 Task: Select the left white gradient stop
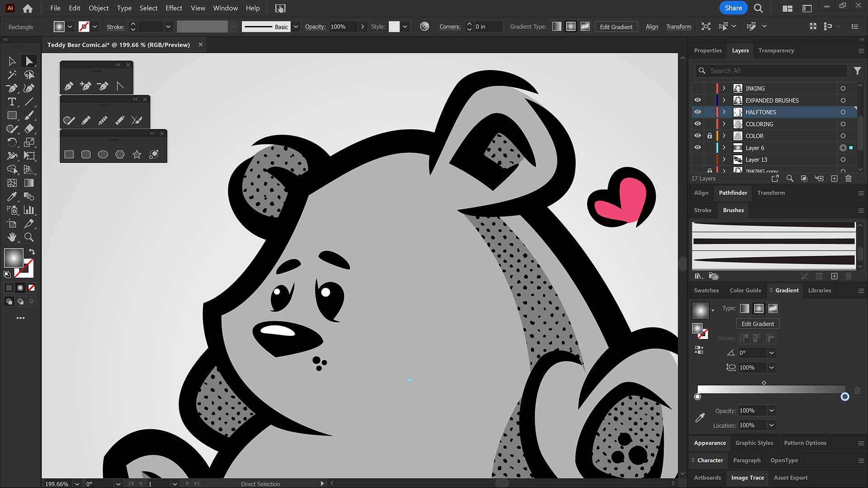click(x=698, y=397)
